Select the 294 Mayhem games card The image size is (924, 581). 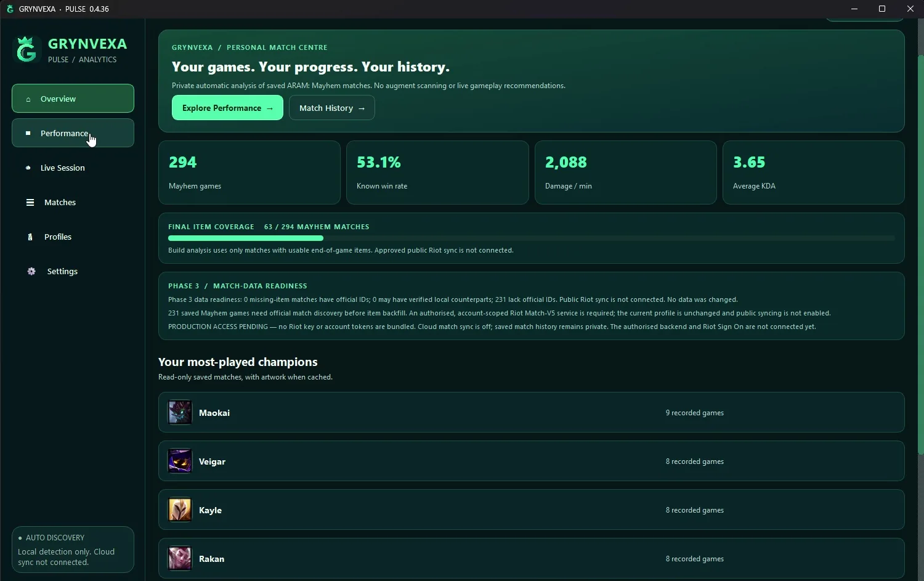[249, 173]
